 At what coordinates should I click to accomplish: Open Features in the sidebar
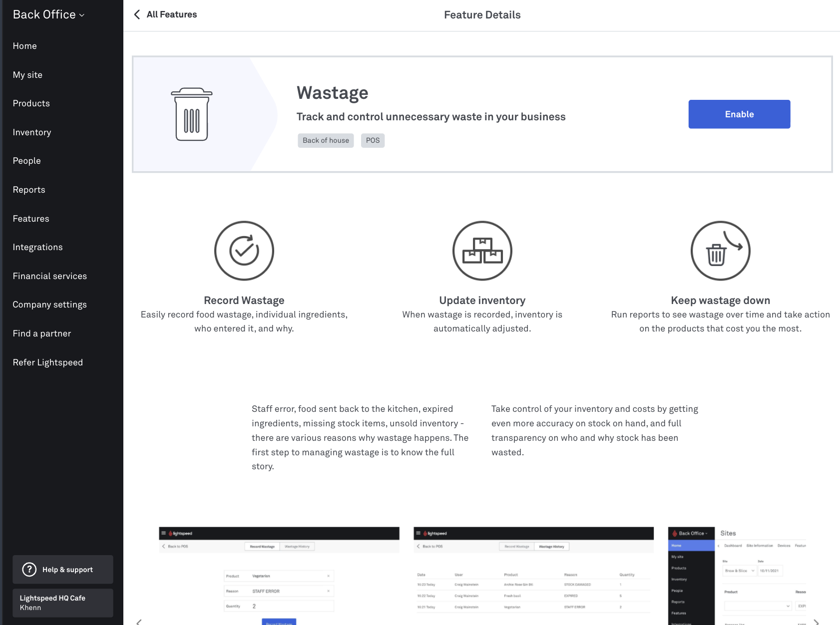31,219
